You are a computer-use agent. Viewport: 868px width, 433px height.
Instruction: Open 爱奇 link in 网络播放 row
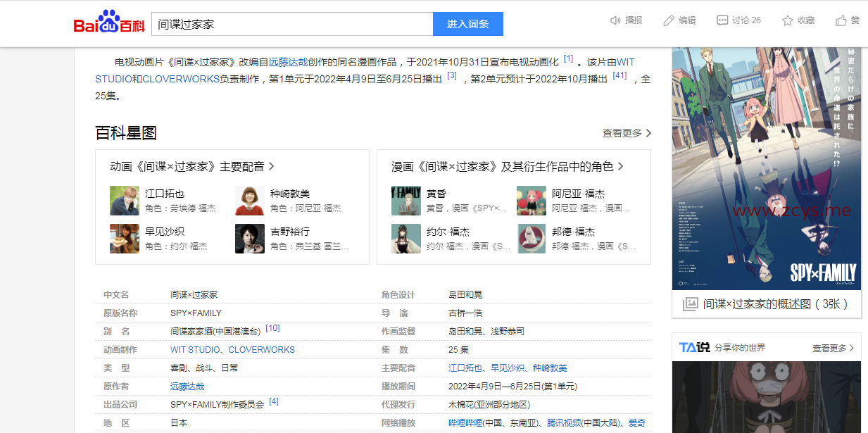coord(637,423)
